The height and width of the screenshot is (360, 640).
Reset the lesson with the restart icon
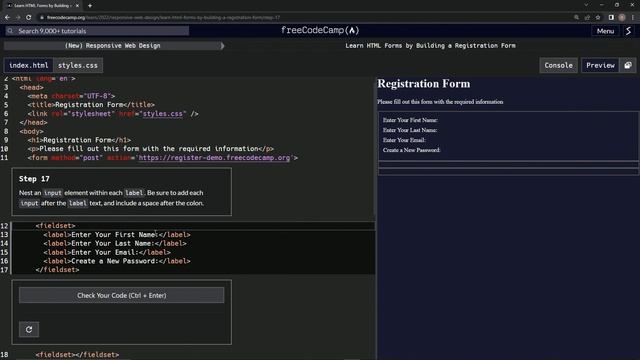click(x=29, y=329)
